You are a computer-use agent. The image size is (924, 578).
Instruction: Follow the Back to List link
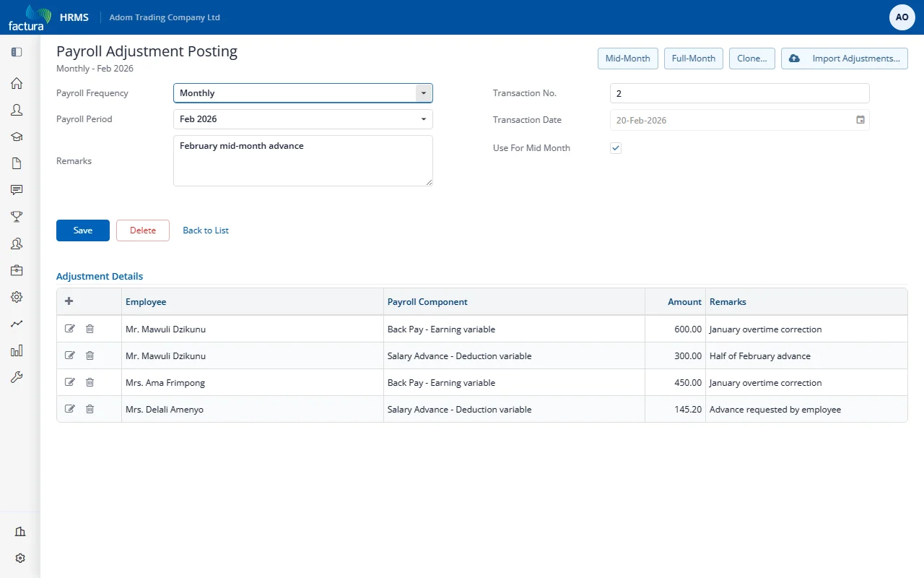click(206, 230)
